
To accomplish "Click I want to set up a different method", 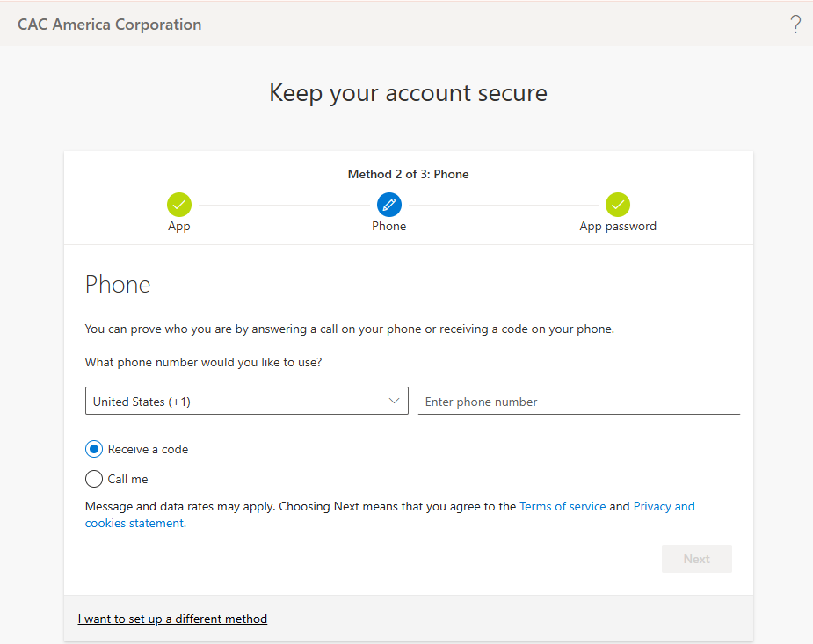I will (x=172, y=619).
